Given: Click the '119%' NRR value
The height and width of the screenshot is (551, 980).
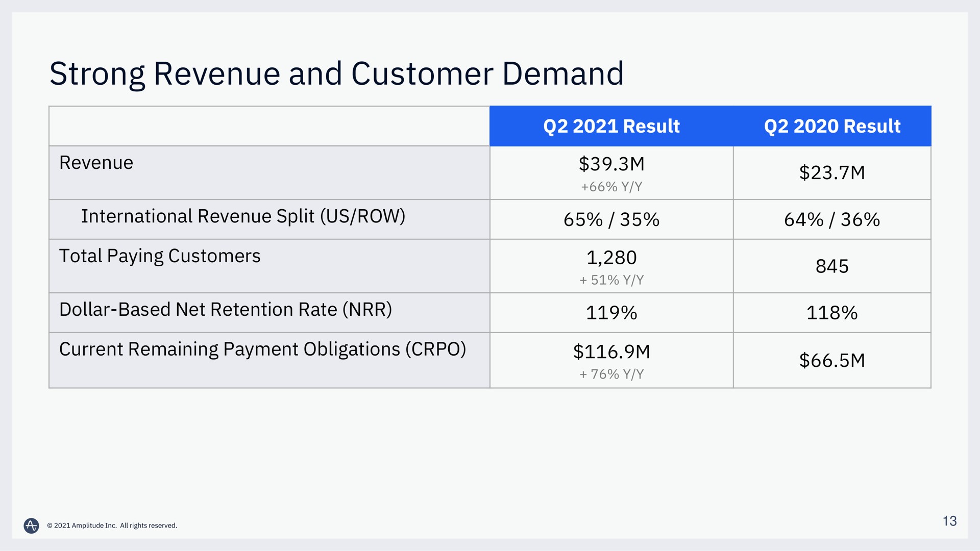Looking at the screenshot, I should coord(611,313).
